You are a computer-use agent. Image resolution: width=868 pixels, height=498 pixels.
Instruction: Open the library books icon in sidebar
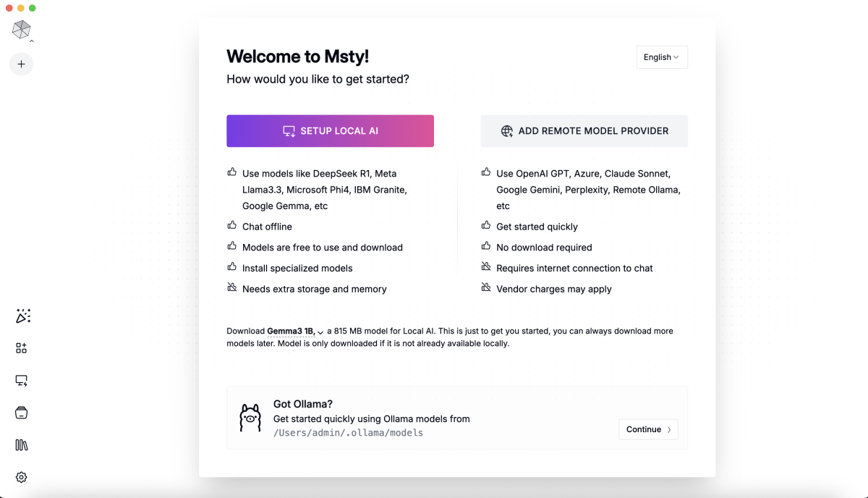[22, 445]
